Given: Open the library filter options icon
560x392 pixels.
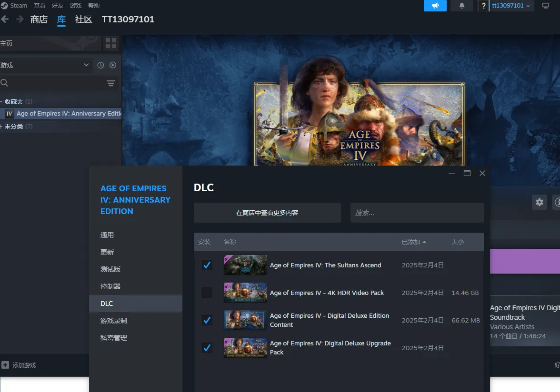Looking at the screenshot, I should pos(111,83).
